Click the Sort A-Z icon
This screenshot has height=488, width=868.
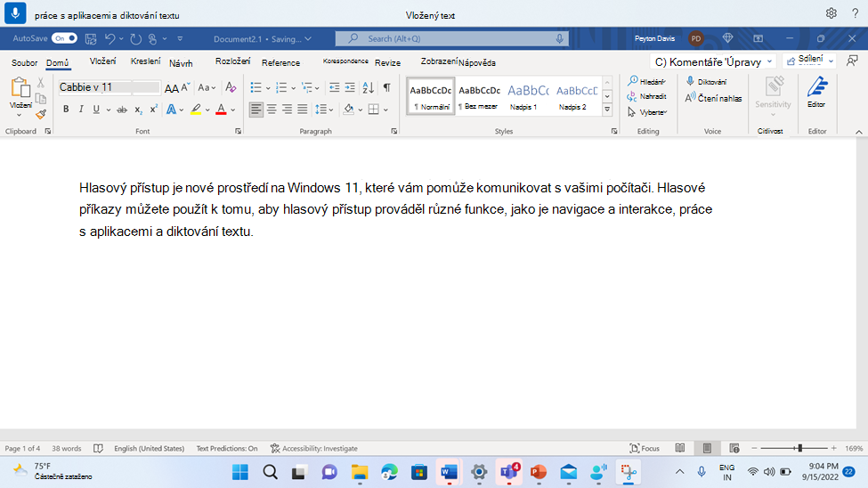[x=369, y=87]
